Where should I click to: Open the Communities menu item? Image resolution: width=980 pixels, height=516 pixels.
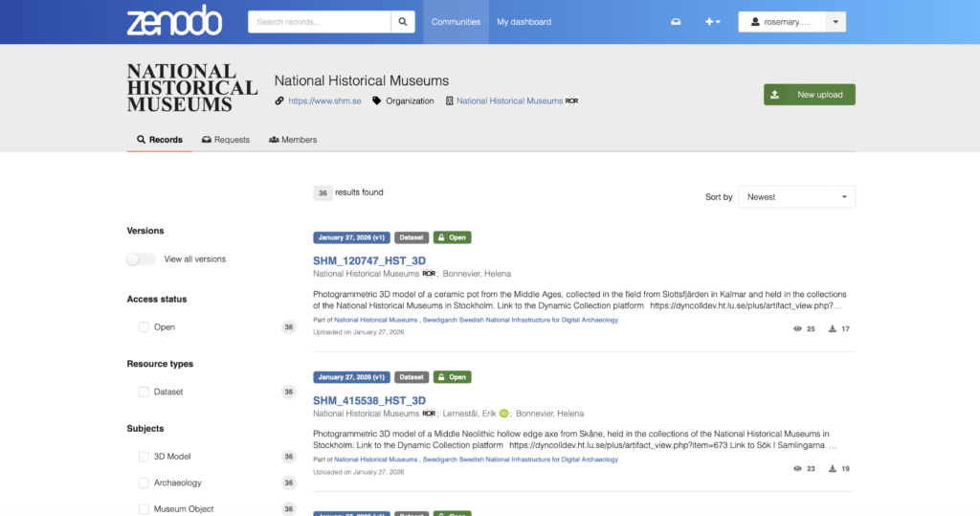pos(456,22)
